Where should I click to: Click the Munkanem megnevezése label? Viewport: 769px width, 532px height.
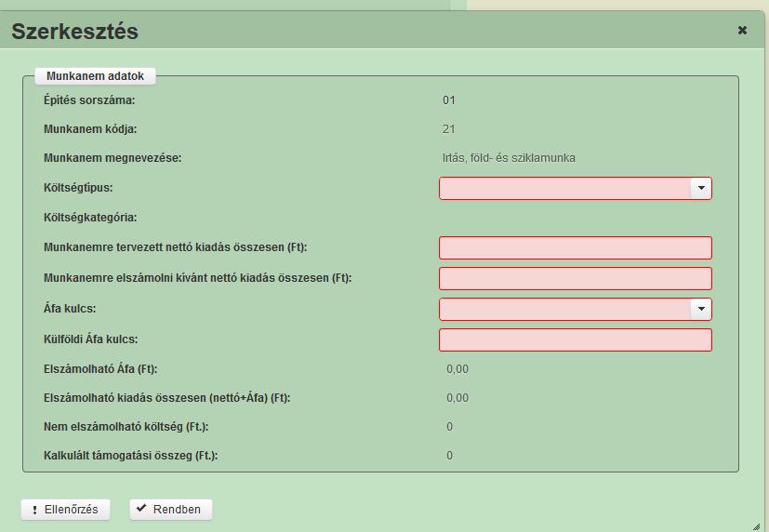pos(113,158)
